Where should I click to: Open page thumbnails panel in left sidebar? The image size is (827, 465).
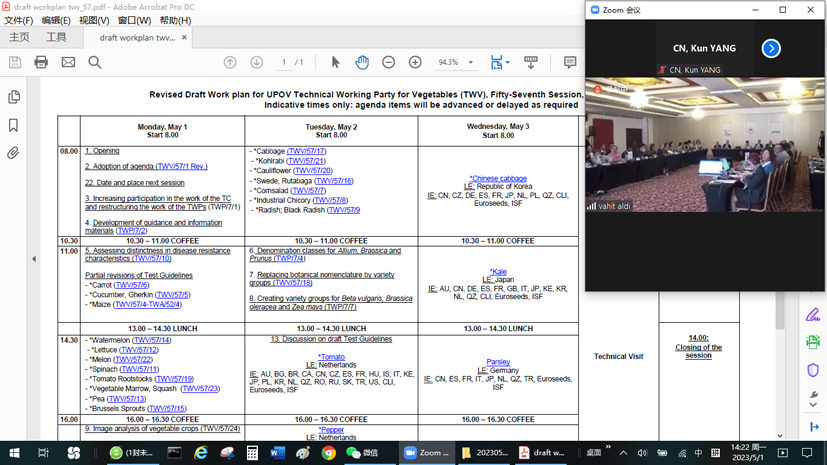14,97
